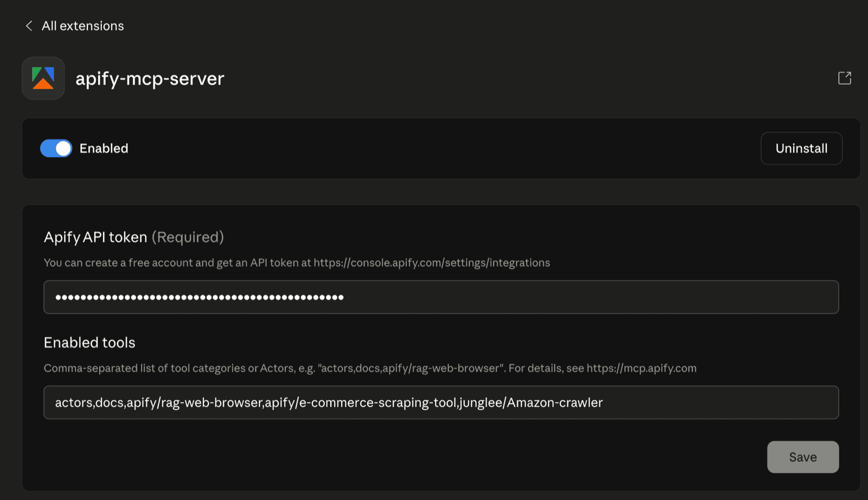
Task: Click the Comma-separated list help text
Action: pyautogui.click(x=370, y=368)
